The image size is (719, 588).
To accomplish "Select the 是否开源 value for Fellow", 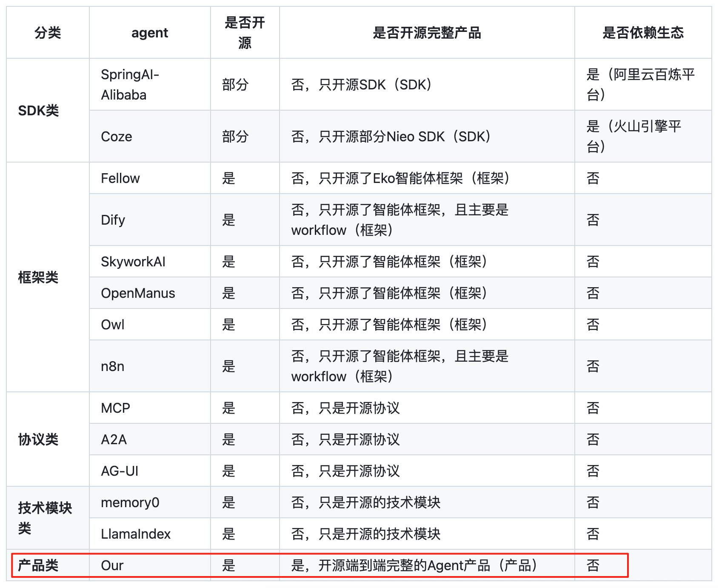I will [229, 178].
